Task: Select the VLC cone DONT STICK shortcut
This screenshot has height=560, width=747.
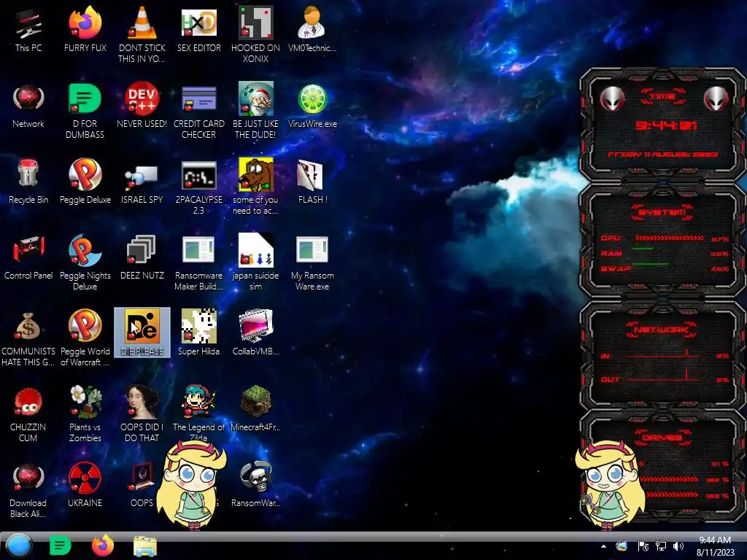Action: pos(142,34)
